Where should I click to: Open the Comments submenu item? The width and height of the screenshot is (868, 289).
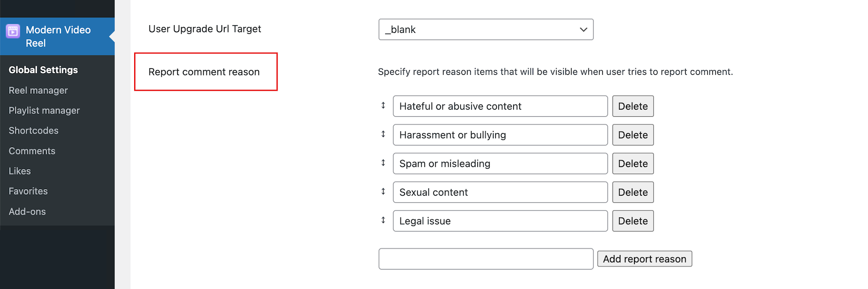pos(32,151)
